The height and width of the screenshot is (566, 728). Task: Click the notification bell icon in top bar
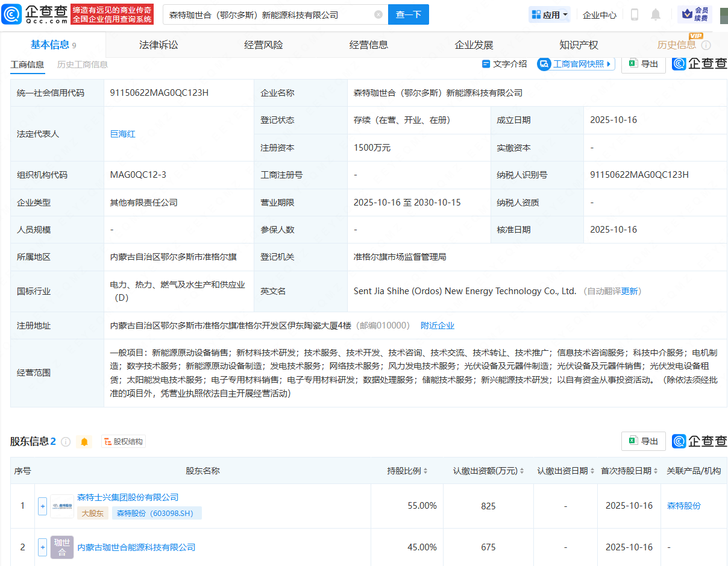pyautogui.click(x=655, y=14)
